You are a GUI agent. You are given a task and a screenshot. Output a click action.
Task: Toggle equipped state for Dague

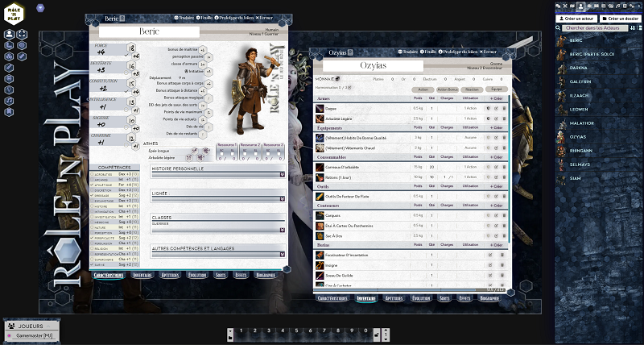click(489, 107)
